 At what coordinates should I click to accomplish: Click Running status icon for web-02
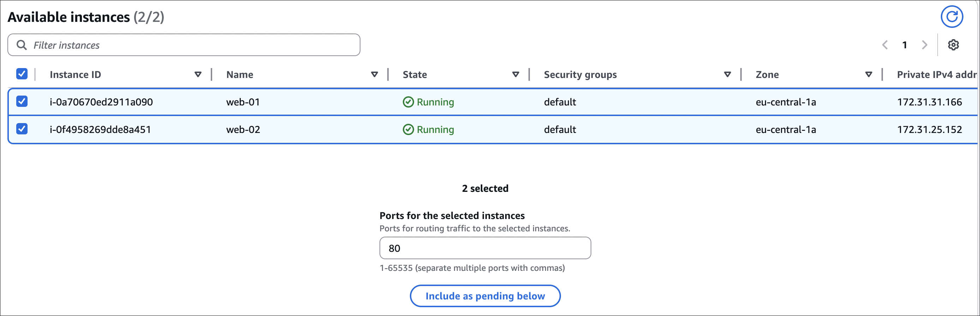point(408,130)
